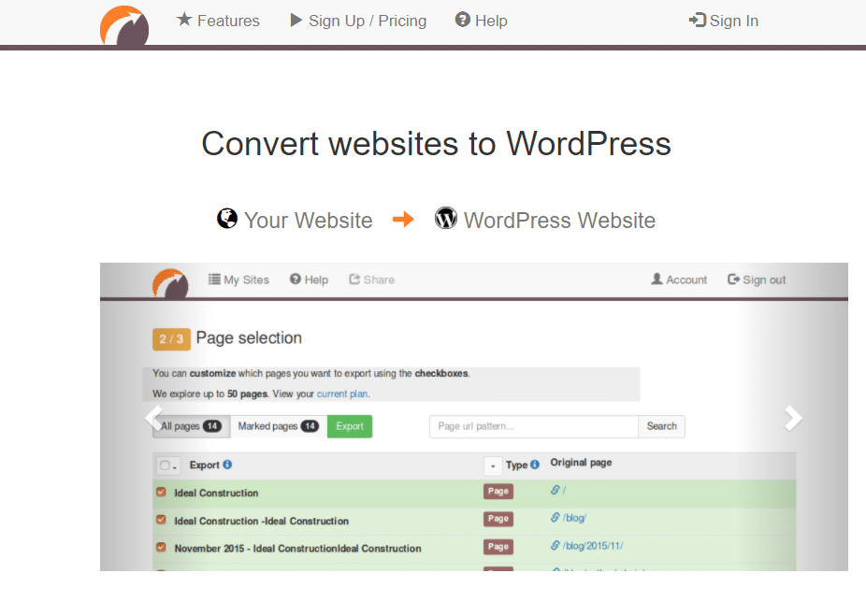Click the WordPress logo icon
Image resolution: width=866 pixels, height=616 pixels.
point(446,219)
